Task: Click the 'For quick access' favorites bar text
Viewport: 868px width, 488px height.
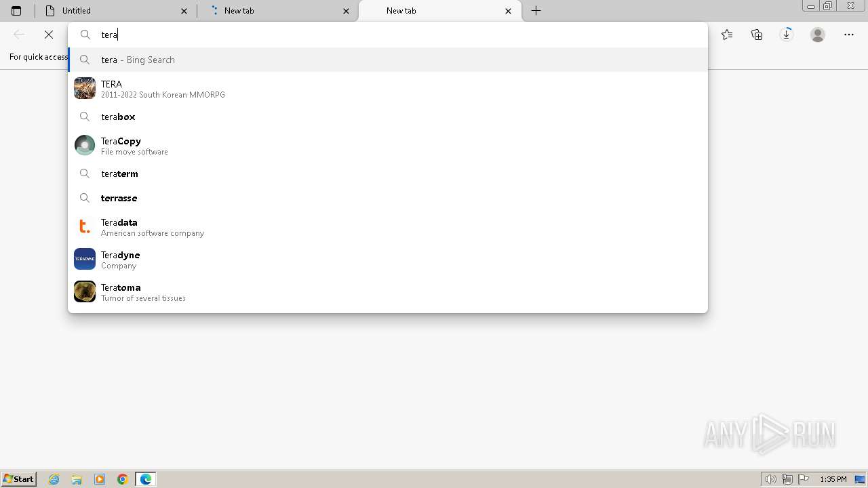Action: (39, 57)
